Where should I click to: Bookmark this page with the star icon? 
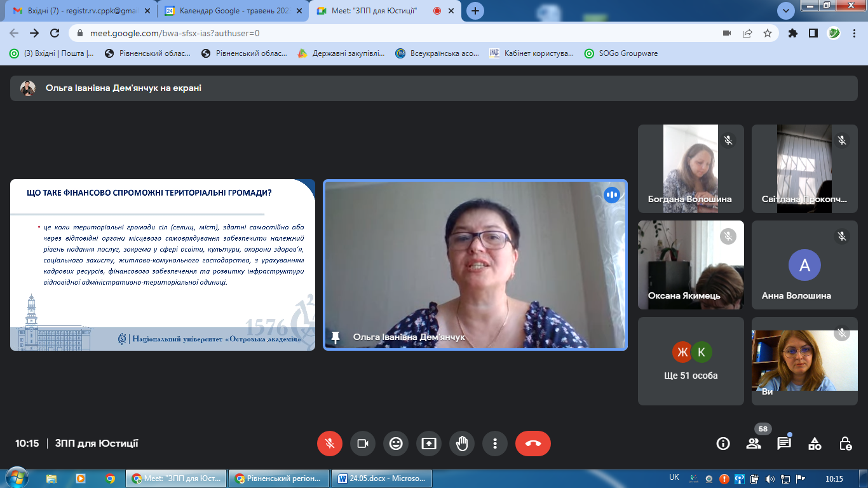point(768,33)
